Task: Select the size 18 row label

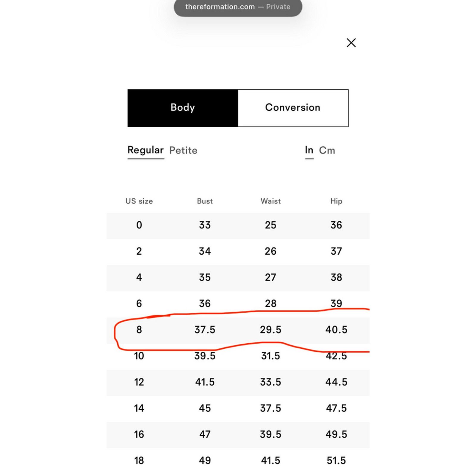Action: [x=139, y=461]
